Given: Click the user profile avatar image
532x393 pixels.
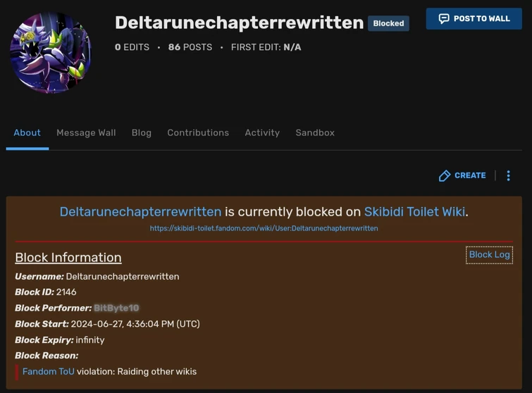Looking at the screenshot, I should point(51,53).
